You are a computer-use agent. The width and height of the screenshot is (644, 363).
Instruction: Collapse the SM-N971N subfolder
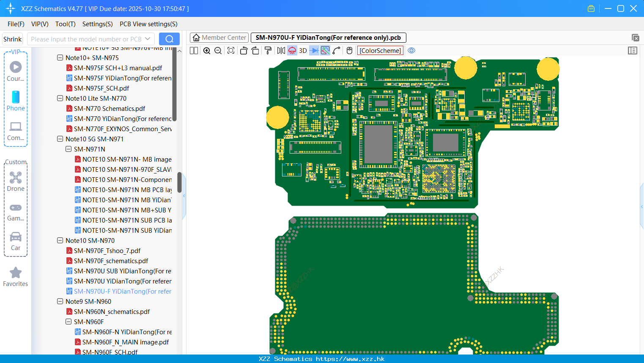click(x=69, y=149)
